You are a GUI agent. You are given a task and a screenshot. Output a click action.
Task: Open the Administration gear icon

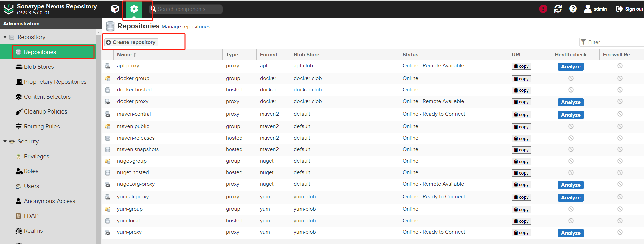134,9
